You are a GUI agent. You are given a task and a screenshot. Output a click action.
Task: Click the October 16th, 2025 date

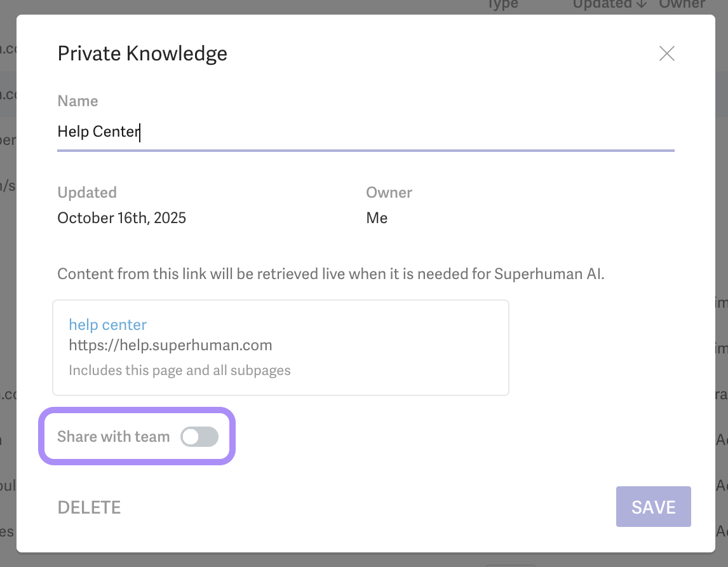[121, 218]
